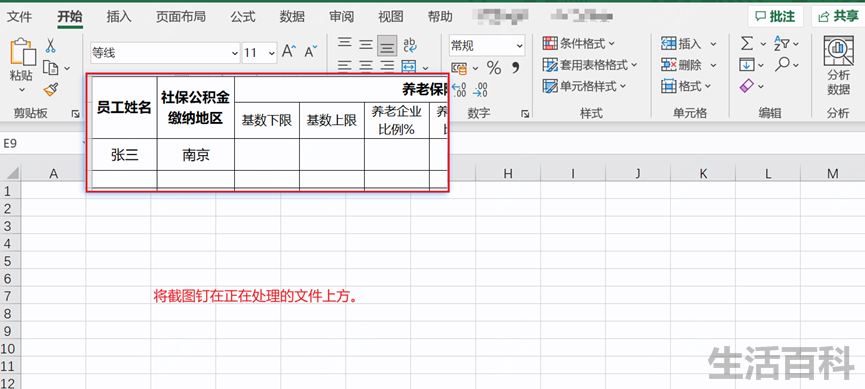
Task: Click the 批注 comments button
Action: [x=775, y=16]
